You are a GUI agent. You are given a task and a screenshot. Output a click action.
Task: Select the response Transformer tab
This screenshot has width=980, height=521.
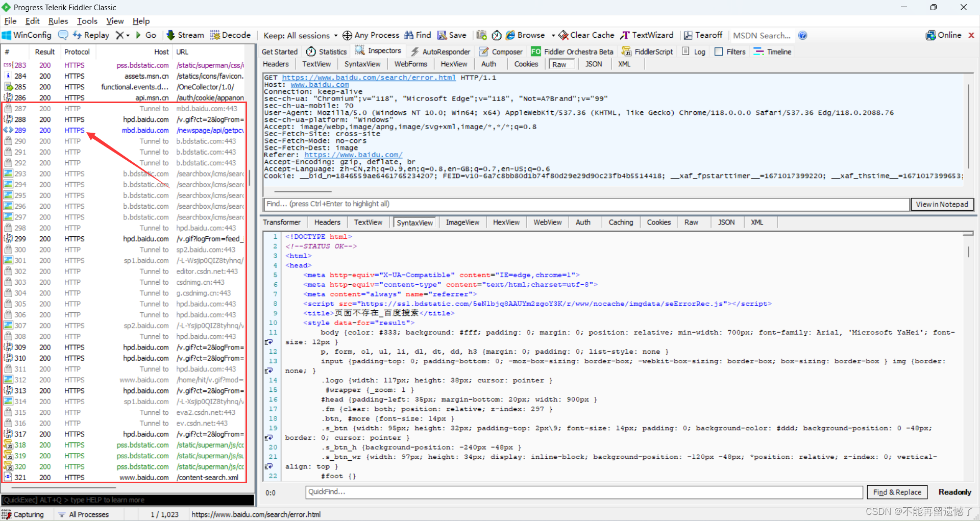[282, 222]
